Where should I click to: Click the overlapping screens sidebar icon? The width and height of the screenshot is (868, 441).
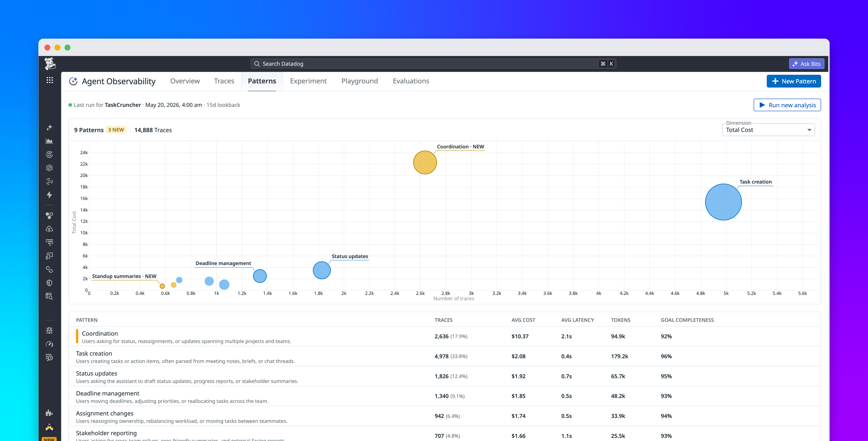(x=50, y=256)
